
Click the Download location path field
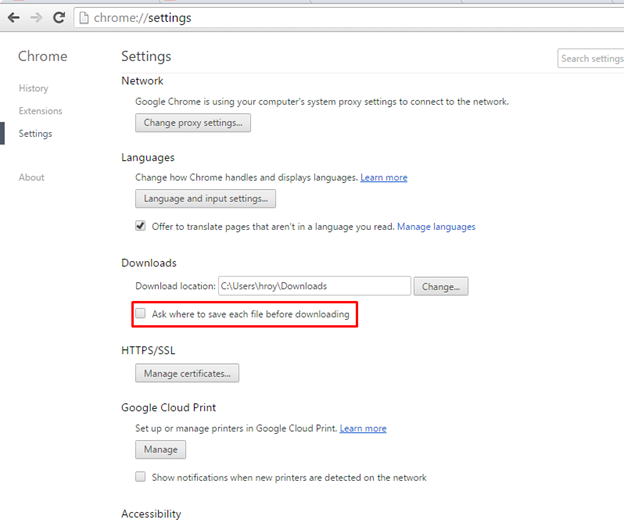tap(314, 286)
